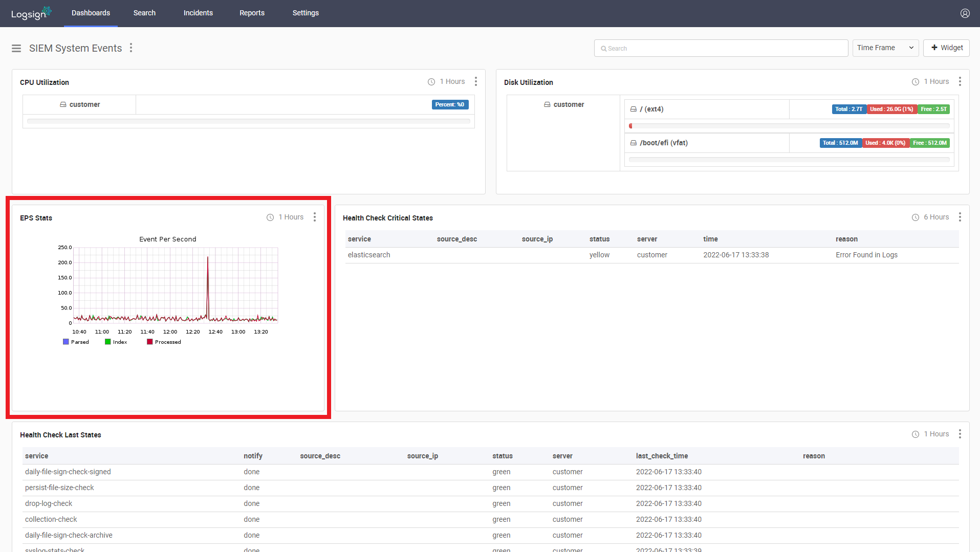The width and height of the screenshot is (980, 552).
Task: Select collection-check row
Action: pos(491,519)
